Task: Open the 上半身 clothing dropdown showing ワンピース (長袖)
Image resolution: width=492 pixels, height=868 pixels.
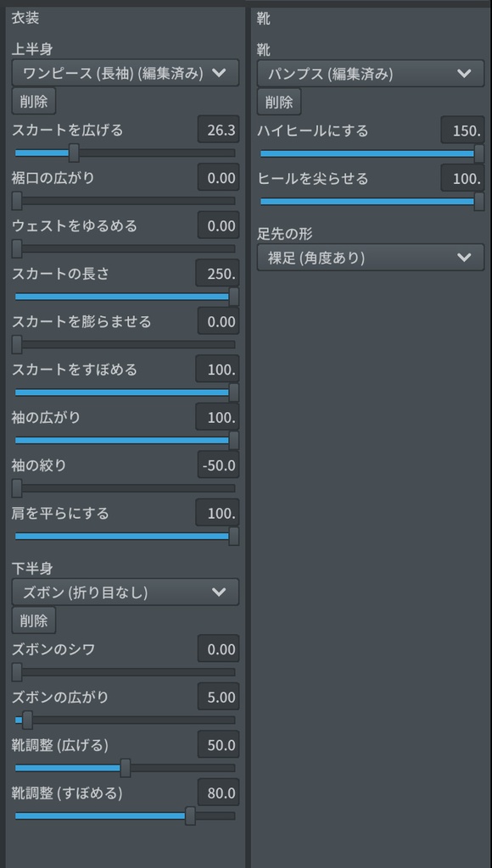Action: coord(124,73)
